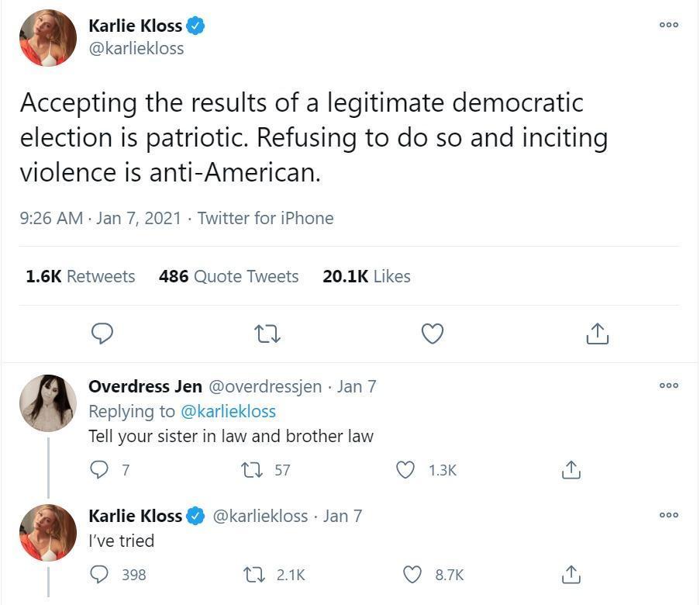Reply to Overdress Jen's comment

click(99, 470)
